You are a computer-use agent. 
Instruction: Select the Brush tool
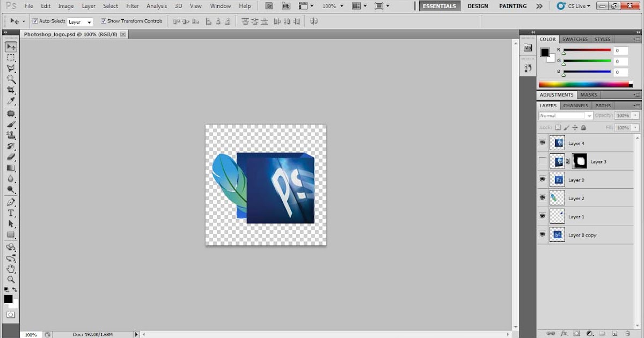[11, 124]
